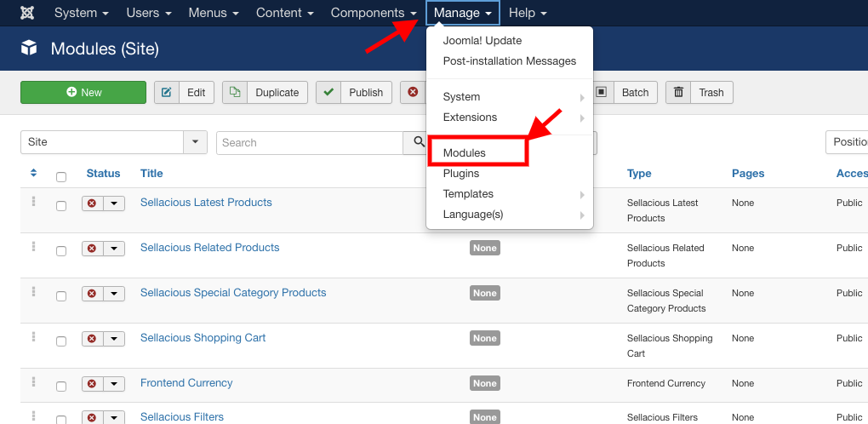The image size is (868, 424).
Task: Open the Users menu
Action: (x=149, y=13)
